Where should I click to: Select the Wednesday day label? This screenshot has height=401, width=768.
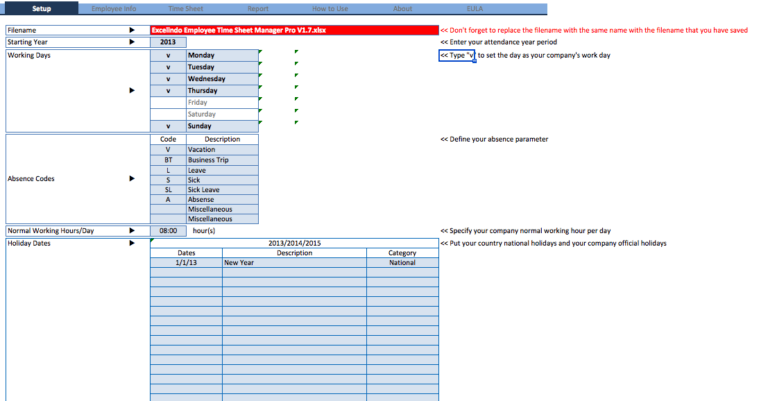222,79
